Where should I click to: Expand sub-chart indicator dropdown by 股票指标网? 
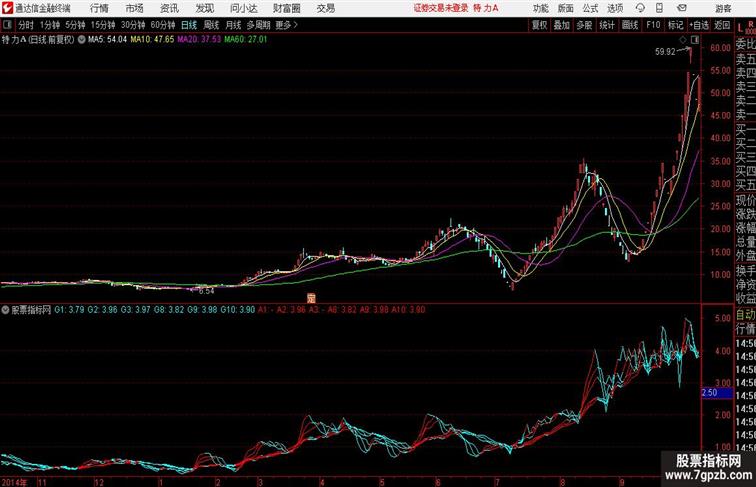(5, 310)
